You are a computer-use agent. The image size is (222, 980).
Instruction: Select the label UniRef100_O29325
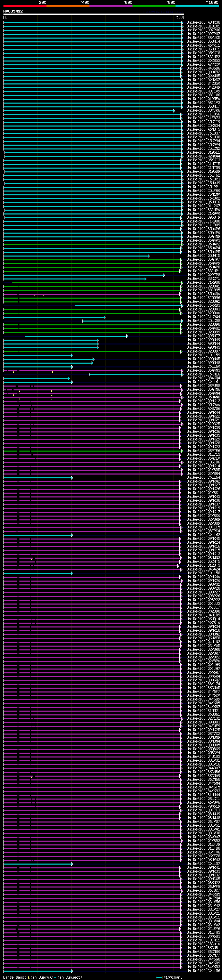[203, 424]
